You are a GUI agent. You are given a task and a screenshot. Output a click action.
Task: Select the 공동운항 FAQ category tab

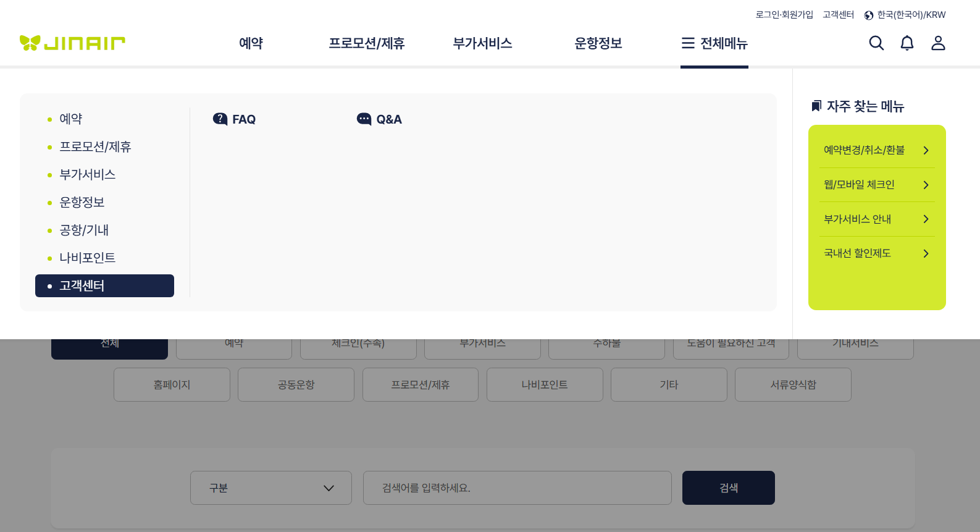tap(296, 384)
